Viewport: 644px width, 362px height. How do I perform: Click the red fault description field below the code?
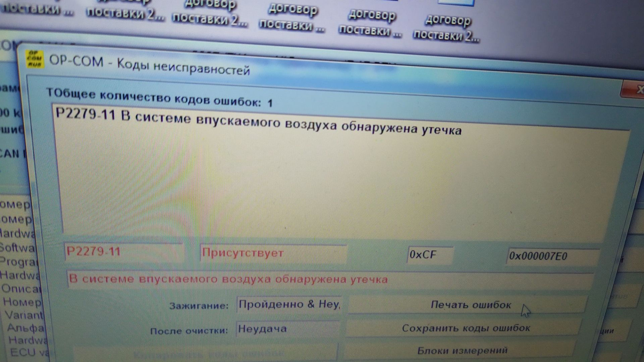[x=330, y=280]
